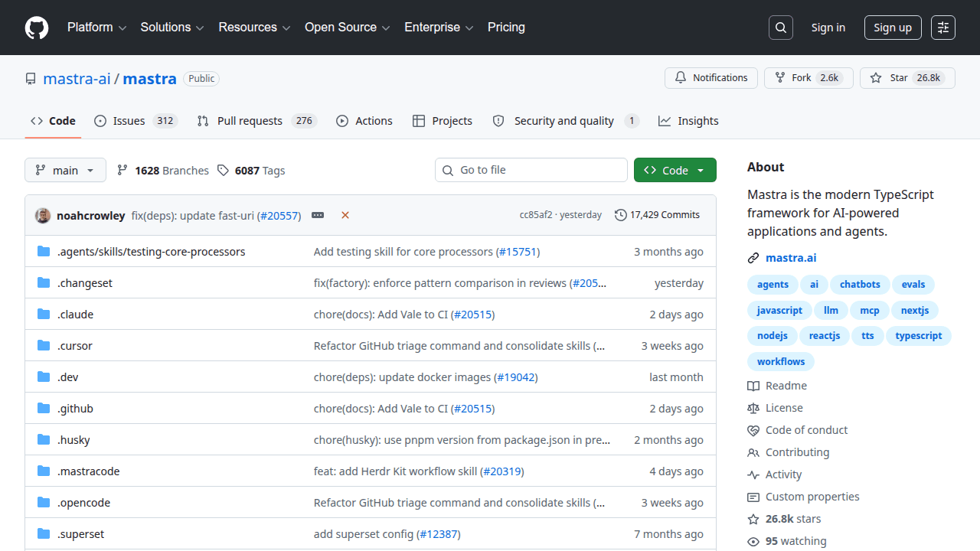Image resolution: width=980 pixels, height=551 pixels.
Task: Select the Code tab
Action: tap(53, 121)
